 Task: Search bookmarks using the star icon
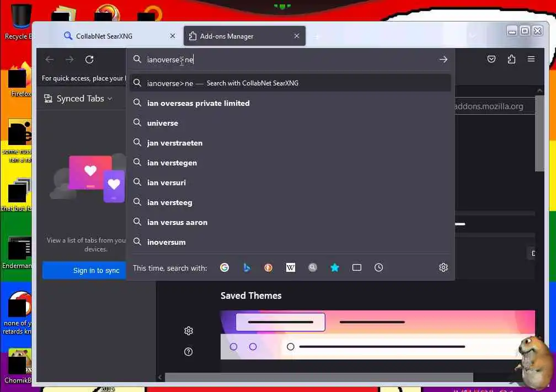tap(334, 267)
